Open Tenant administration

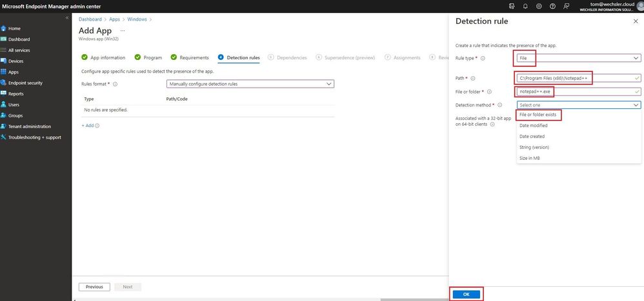pos(30,126)
